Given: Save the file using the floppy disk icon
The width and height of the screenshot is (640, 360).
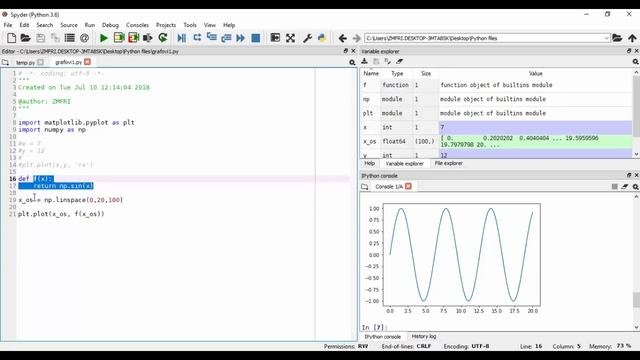Looking at the screenshot, I should [x=40, y=38].
